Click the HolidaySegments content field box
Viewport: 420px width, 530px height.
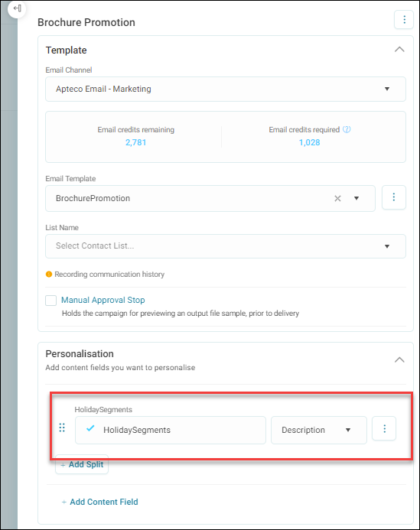click(x=171, y=430)
